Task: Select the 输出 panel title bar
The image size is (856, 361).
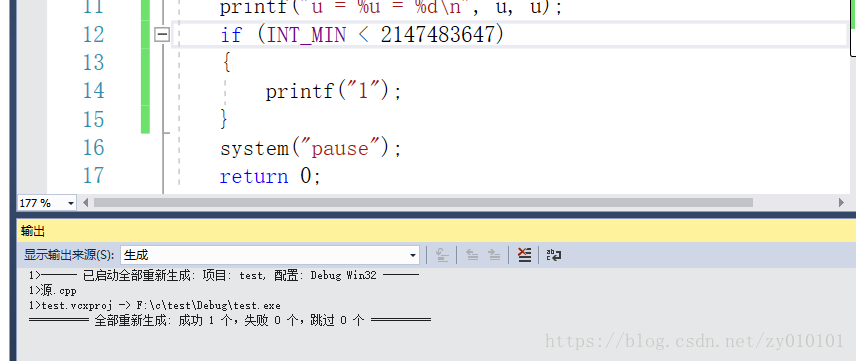Action: tap(436, 231)
